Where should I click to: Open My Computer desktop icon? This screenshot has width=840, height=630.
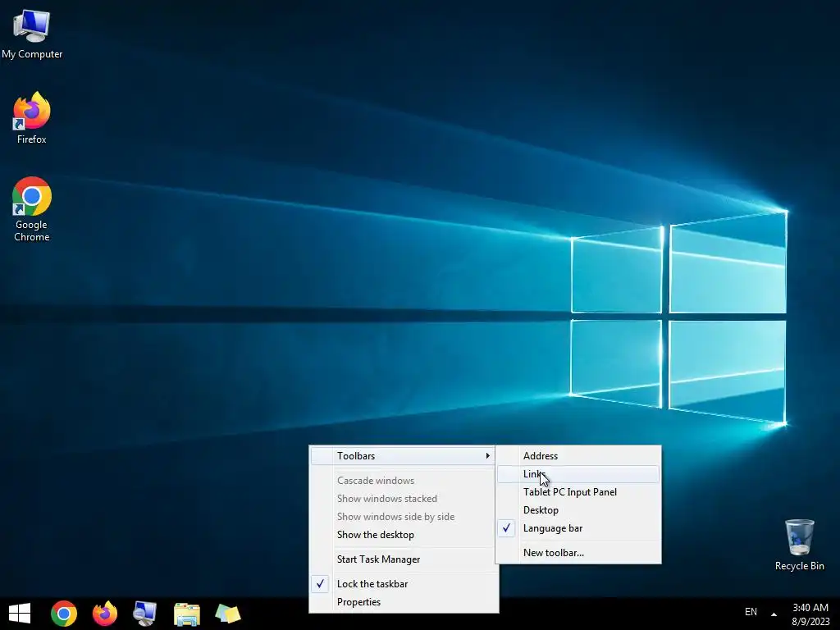pos(32,34)
